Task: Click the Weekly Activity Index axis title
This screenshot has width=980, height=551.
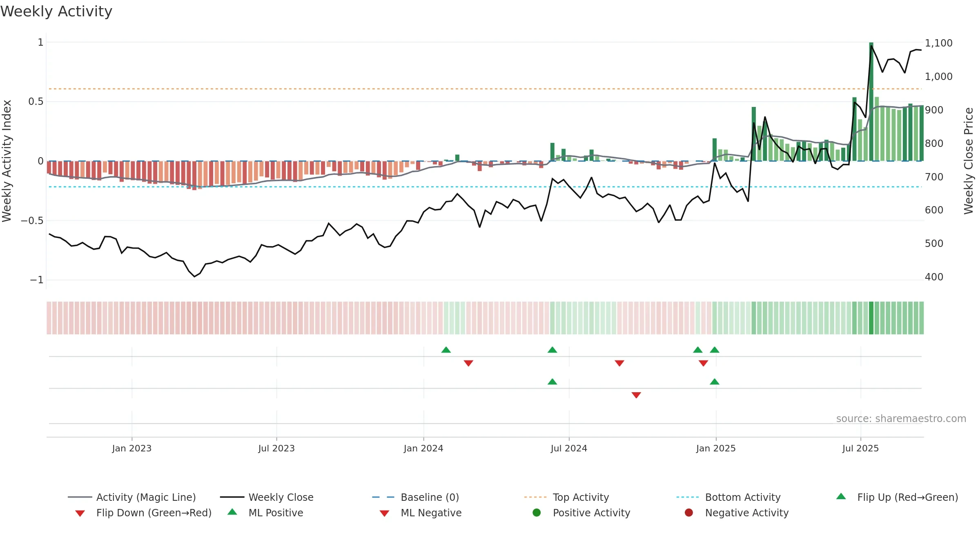Action: 7,161
